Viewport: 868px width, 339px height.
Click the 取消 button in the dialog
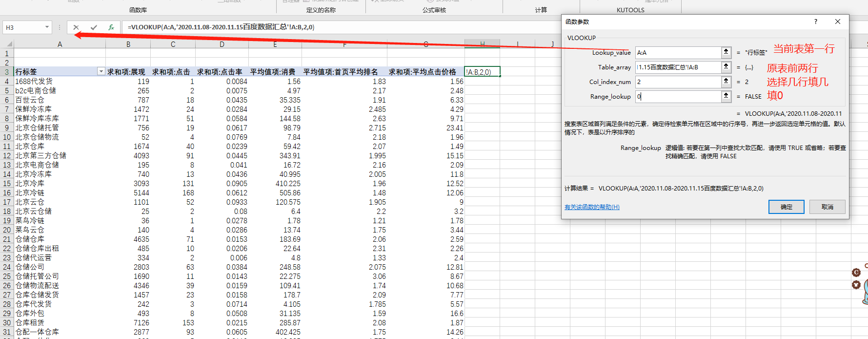[x=827, y=207]
